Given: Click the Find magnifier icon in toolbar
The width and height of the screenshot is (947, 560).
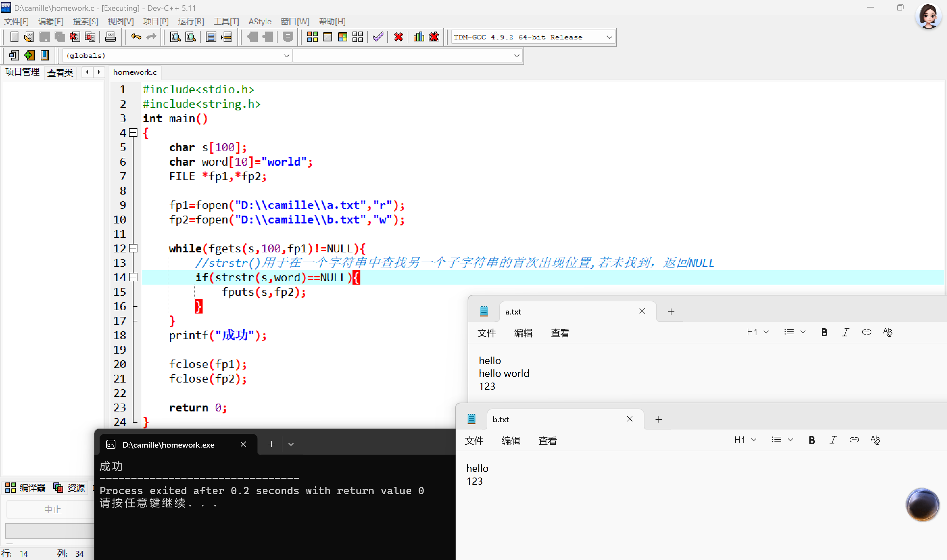Looking at the screenshot, I should [x=176, y=37].
